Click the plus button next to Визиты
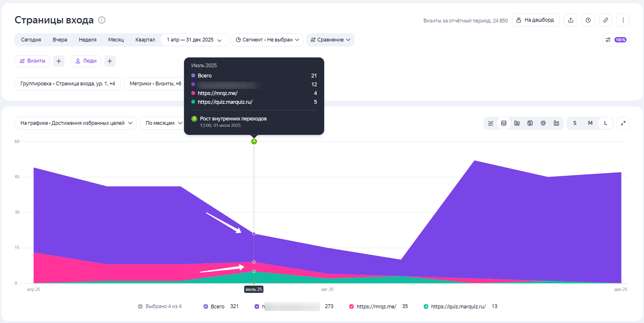The height and width of the screenshot is (323, 644). pyautogui.click(x=59, y=61)
